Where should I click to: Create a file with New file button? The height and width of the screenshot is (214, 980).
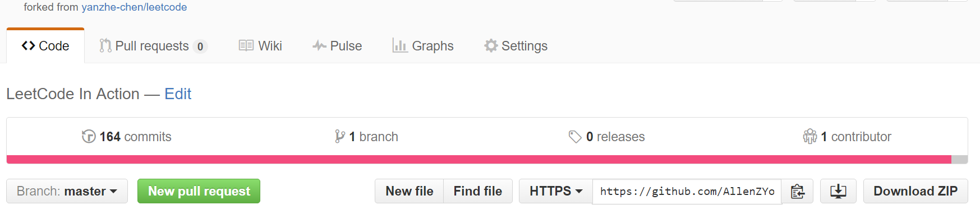click(x=410, y=192)
